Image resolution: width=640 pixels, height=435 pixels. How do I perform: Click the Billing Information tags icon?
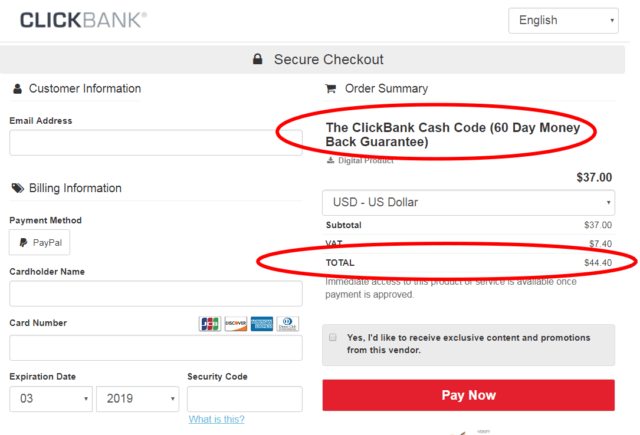point(18,188)
